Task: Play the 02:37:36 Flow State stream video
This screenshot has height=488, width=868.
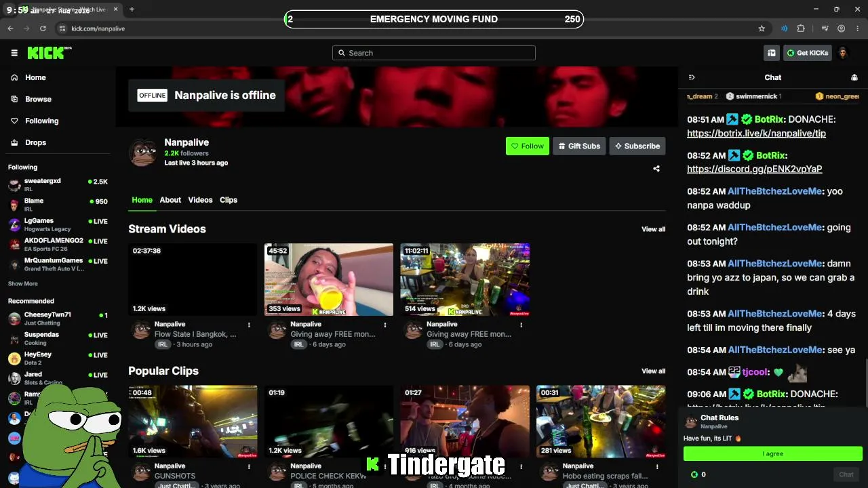Action: point(193,279)
